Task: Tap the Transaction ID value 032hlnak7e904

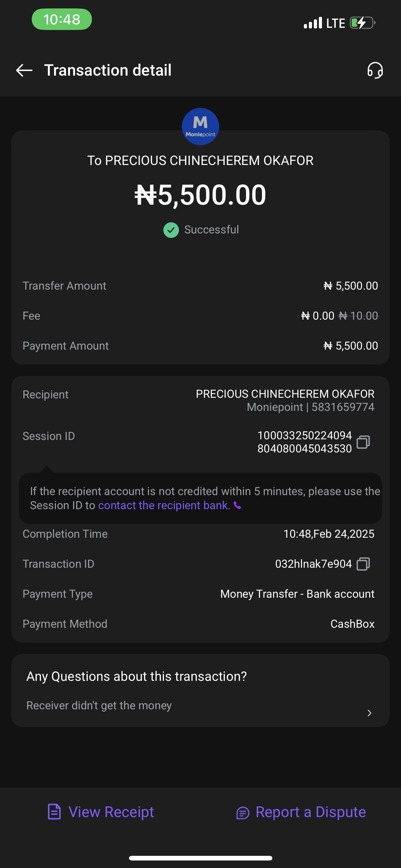Action: point(313,564)
